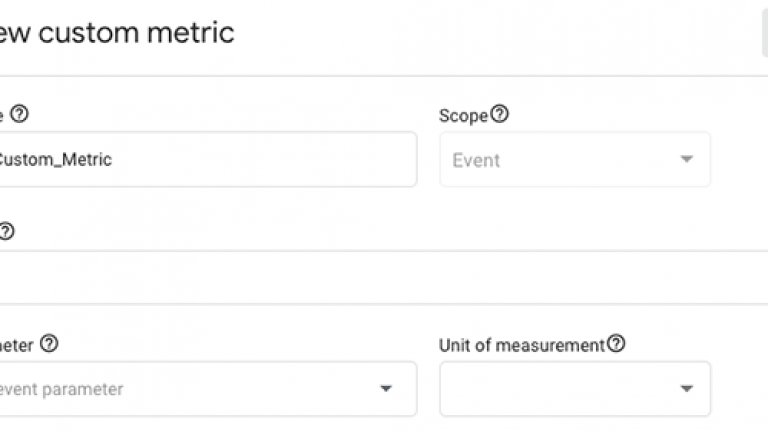Expand the Scope dropdown arrow
Image resolution: width=768 pixels, height=432 pixels.
click(x=686, y=160)
